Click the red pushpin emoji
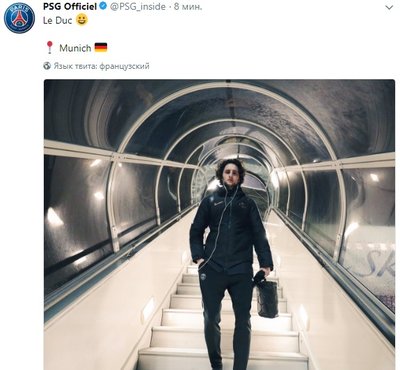This screenshot has width=400, height=370. point(50,47)
